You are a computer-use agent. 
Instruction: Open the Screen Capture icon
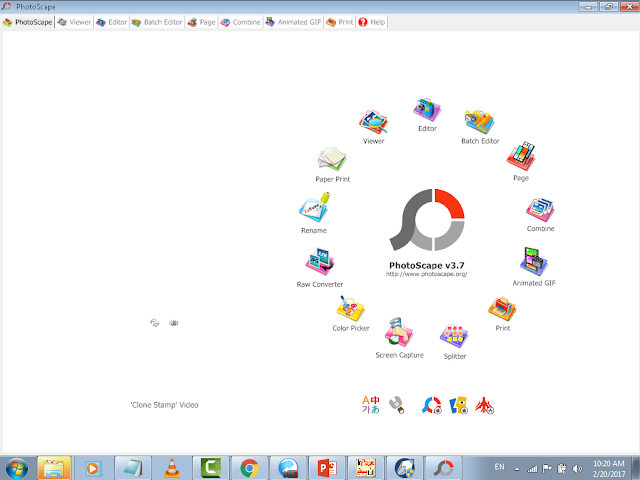[399, 333]
